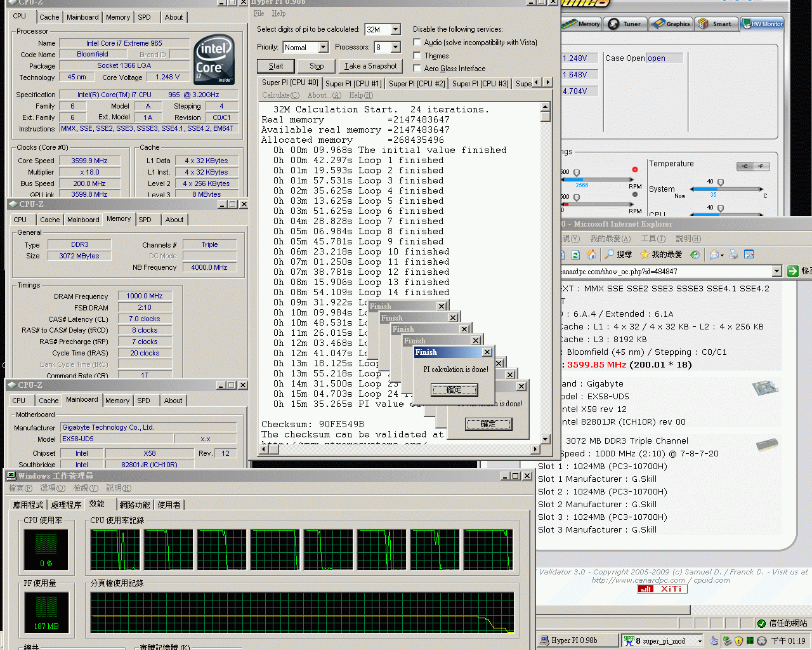
Task: Click the Intel Core i7 logo in CPU-Z
Action: pyautogui.click(x=214, y=60)
